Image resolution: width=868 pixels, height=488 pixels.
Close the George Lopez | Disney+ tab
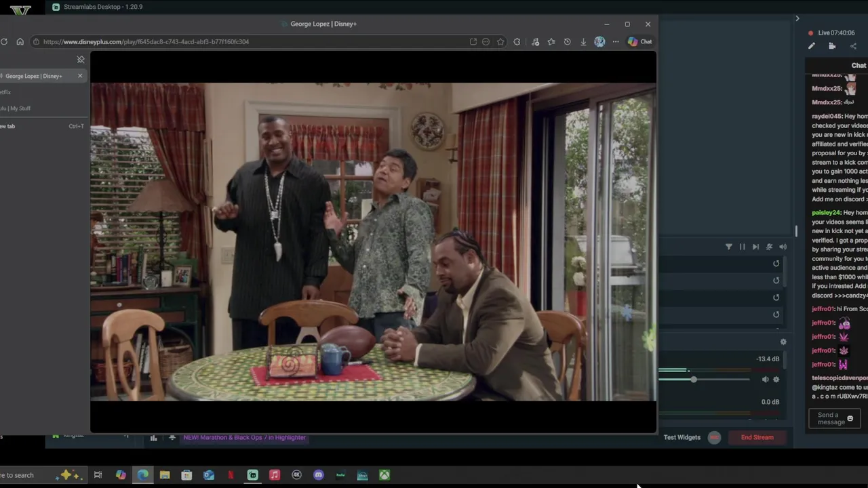coord(80,76)
